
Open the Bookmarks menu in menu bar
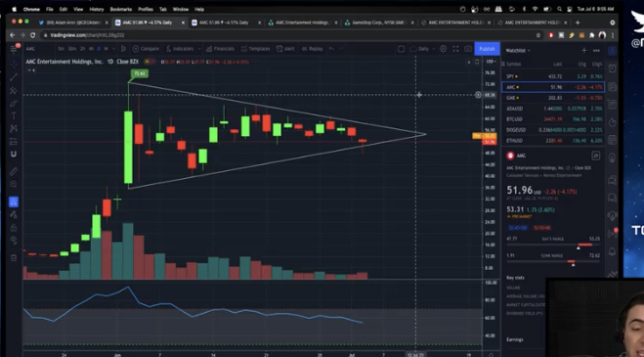pos(121,9)
